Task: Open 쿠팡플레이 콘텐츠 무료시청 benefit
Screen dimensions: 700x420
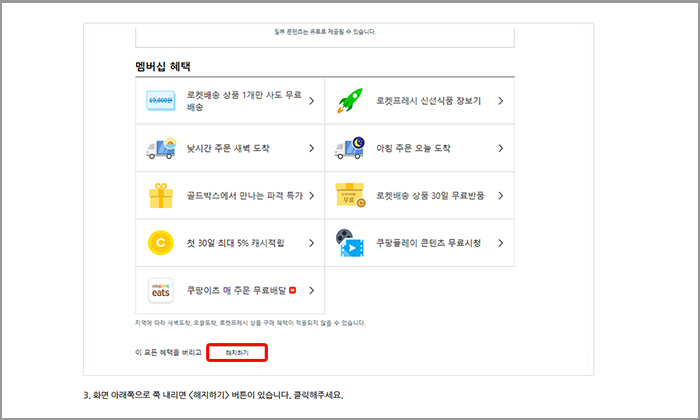Action: click(420, 243)
